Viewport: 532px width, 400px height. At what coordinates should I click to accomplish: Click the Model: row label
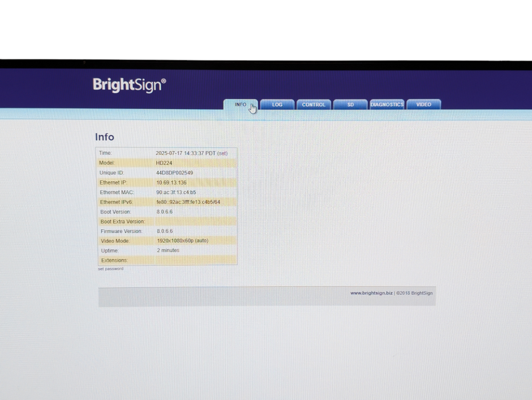107,163
